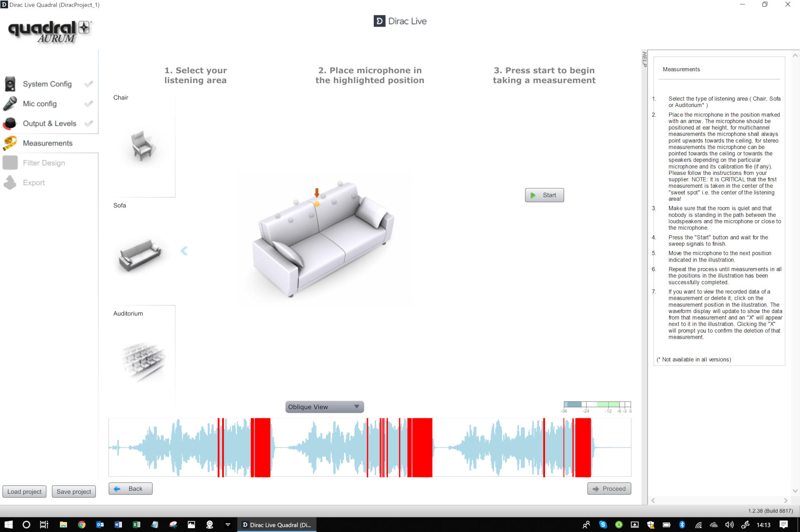This screenshot has width=800, height=532.
Task: Click the System Config speaker icon
Action: click(x=10, y=84)
